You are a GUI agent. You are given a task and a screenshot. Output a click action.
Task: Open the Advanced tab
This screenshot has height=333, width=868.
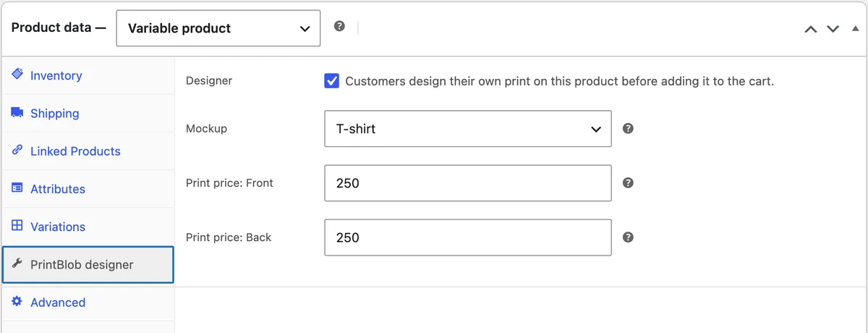click(88, 302)
